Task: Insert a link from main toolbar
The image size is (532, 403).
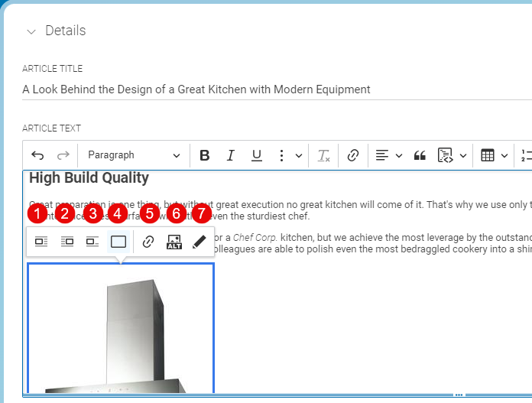Action: point(352,155)
